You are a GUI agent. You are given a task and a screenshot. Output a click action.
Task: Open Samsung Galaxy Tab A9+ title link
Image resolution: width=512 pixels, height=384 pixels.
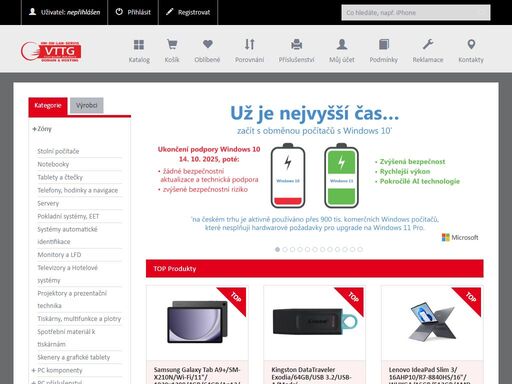coord(197,375)
